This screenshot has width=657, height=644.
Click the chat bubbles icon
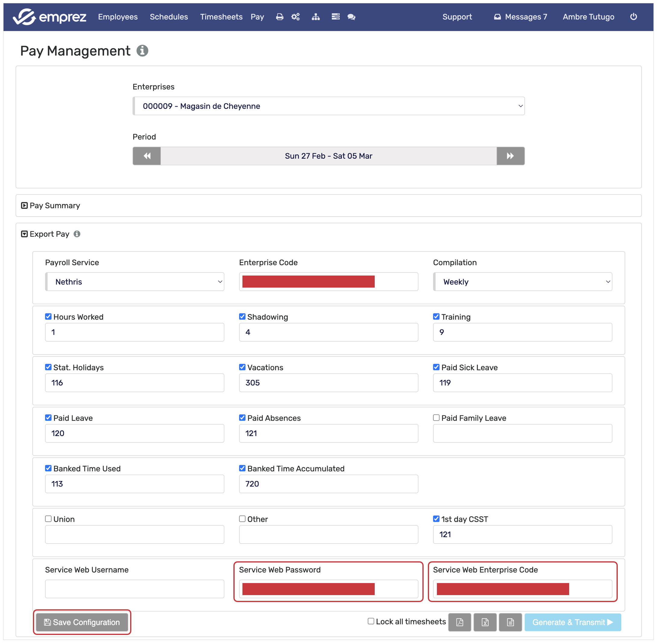click(x=351, y=17)
